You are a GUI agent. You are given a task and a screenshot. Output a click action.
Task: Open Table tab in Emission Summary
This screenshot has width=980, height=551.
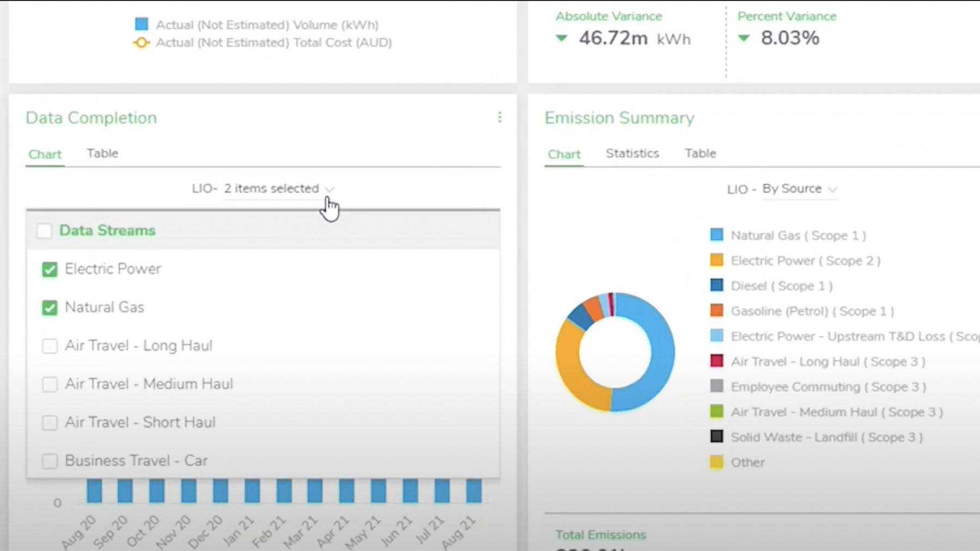[x=700, y=154]
